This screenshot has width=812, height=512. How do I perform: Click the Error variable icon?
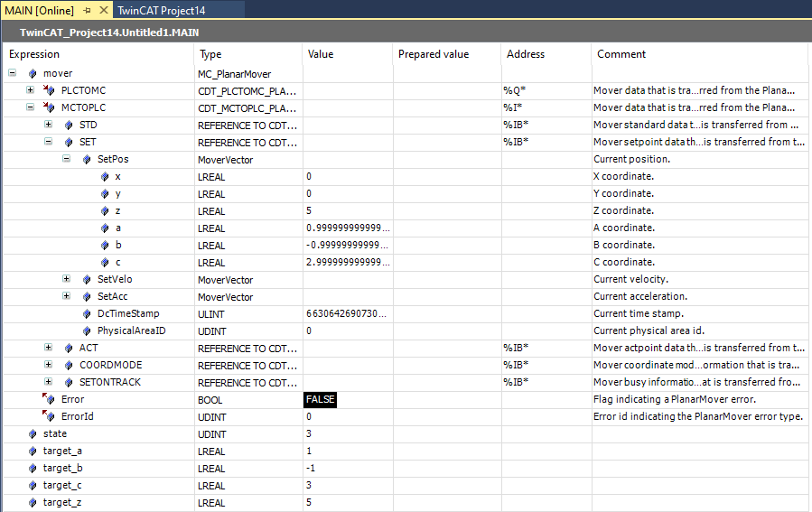tap(49, 399)
